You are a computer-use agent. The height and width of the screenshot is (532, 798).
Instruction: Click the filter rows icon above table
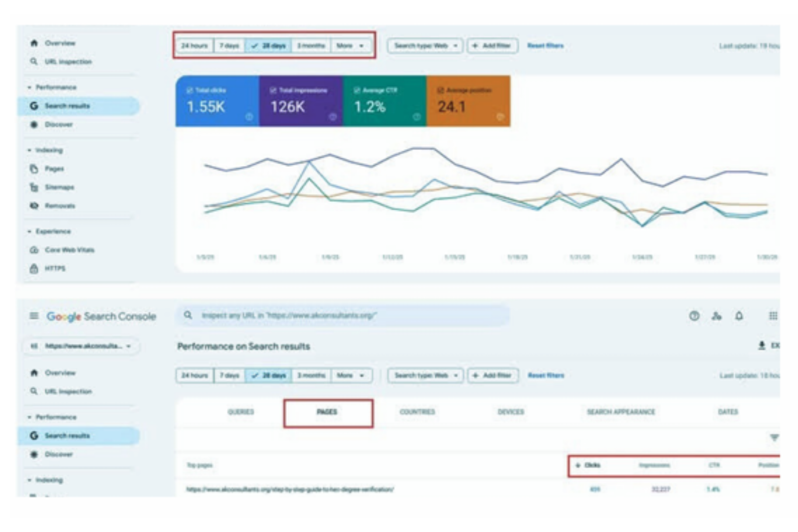click(774, 437)
